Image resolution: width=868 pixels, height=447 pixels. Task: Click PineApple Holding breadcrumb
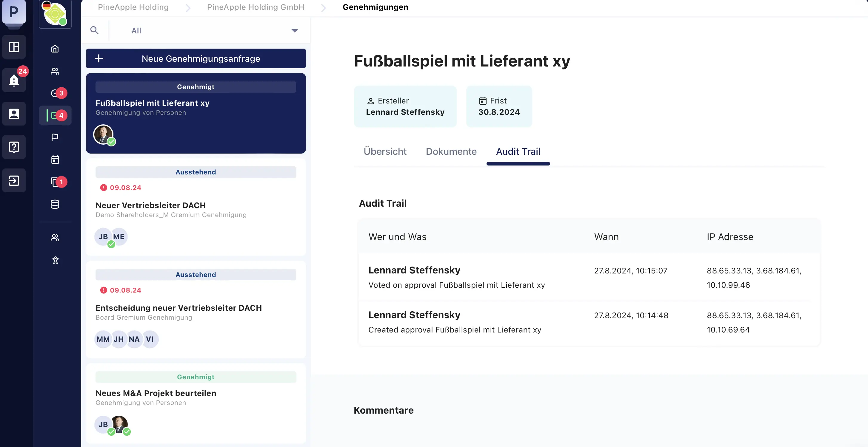(x=133, y=7)
